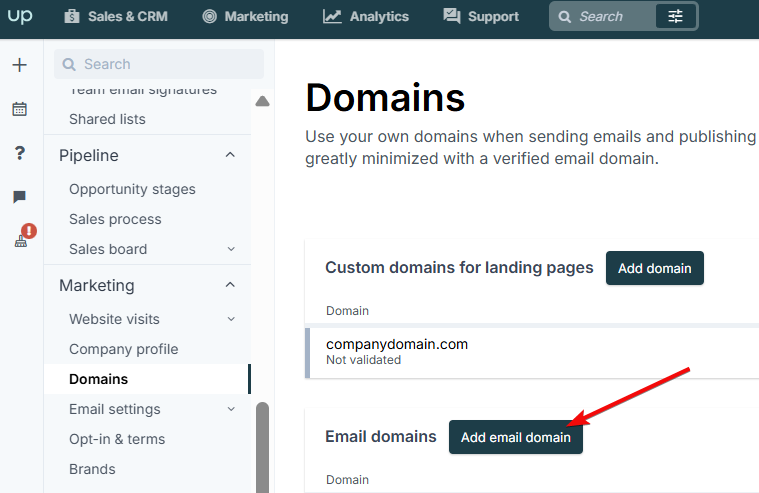Open the help question mark icon
The width and height of the screenshot is (759, 493).
click(19, 153)
